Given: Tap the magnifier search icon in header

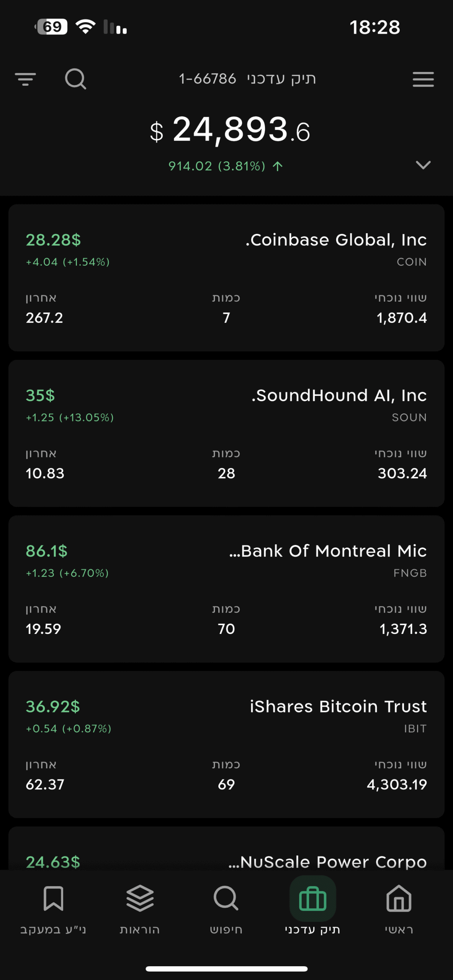Looking at the screenshot, I should pos(75,79).
